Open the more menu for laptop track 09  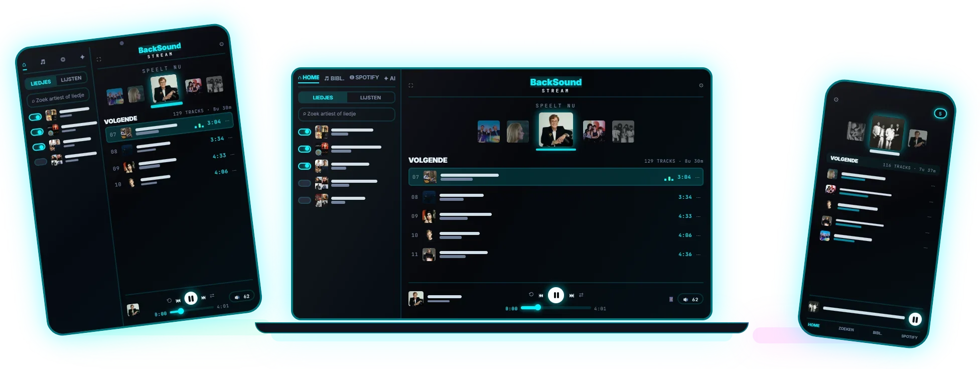click(698, 216)
